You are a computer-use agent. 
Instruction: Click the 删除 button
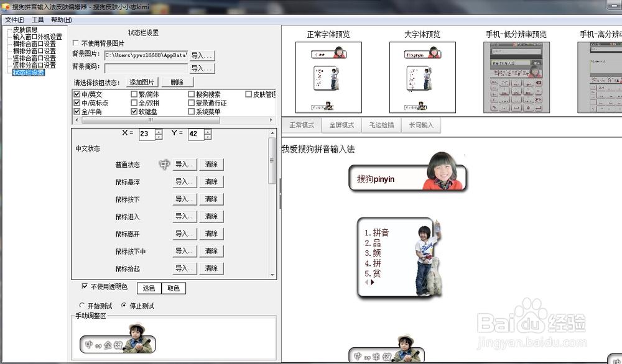click(x=177, y=82)
